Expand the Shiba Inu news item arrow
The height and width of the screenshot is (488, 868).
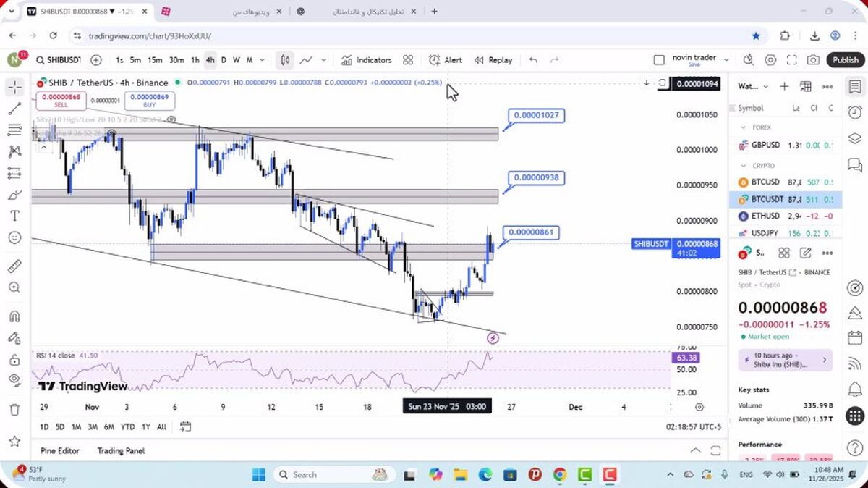(x=824, y=360)
